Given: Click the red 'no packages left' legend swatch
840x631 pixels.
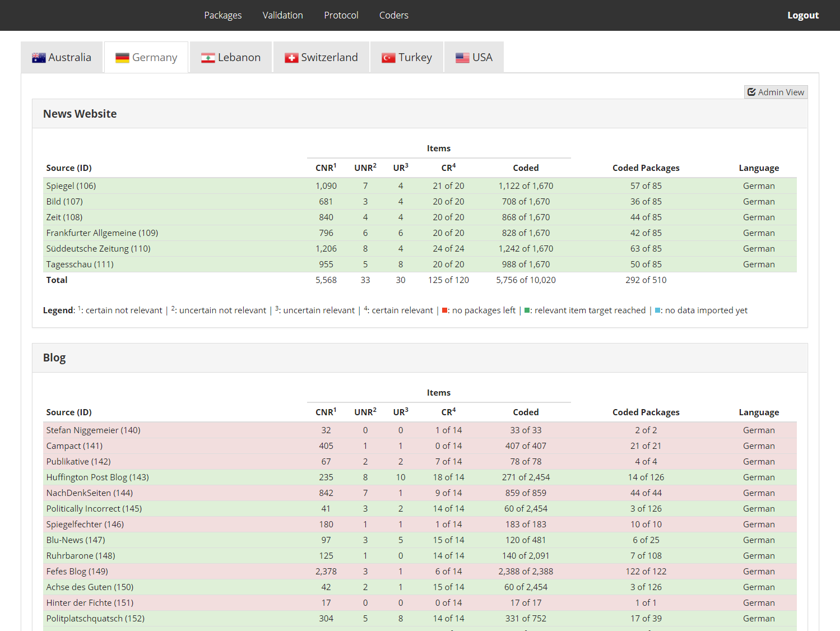Looking at the screenshot, I should pyautogui.click(x=444, y=310).
